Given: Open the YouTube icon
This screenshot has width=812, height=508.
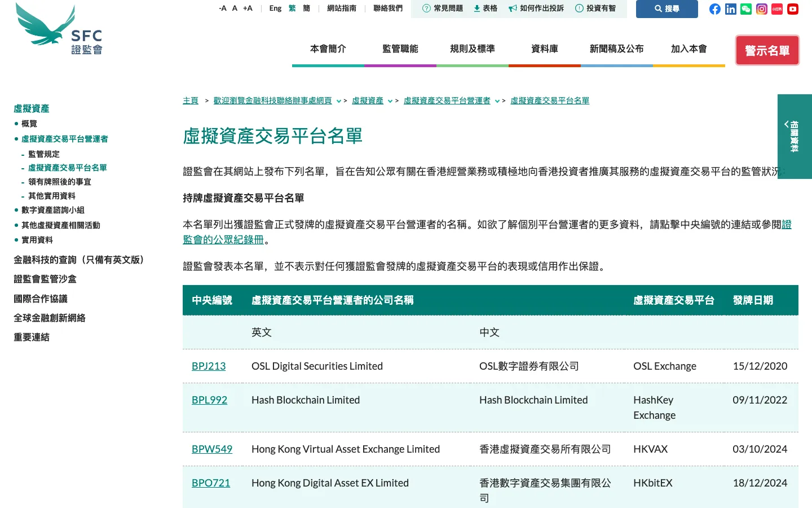Looking at the screenshot, I should pos(793,9).
